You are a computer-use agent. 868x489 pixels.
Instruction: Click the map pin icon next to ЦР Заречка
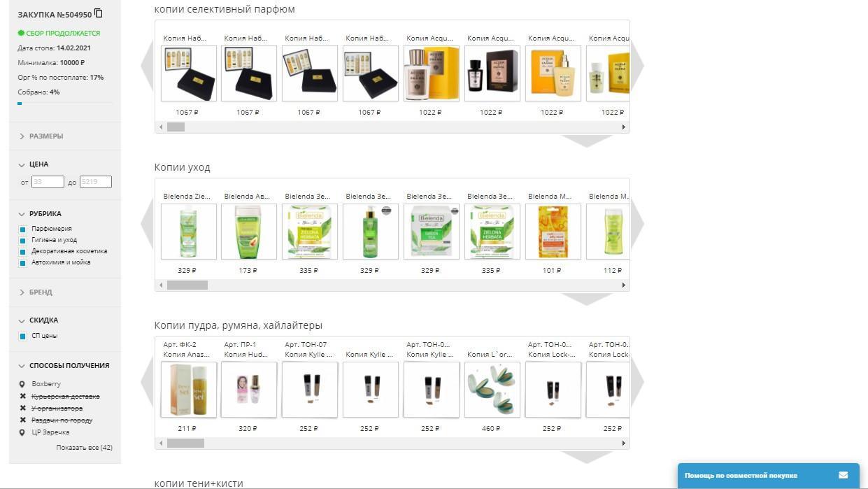point(22,432)
